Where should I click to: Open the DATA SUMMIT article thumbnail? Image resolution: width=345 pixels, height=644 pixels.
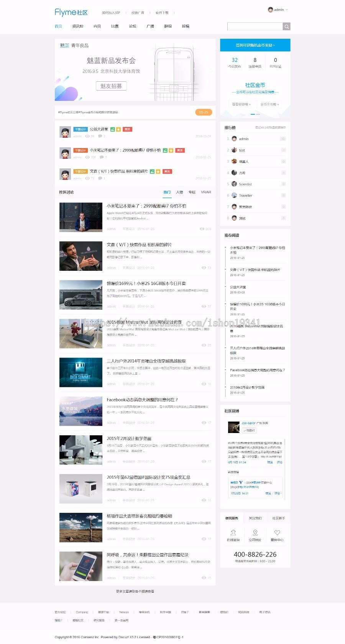coord(81,372)
